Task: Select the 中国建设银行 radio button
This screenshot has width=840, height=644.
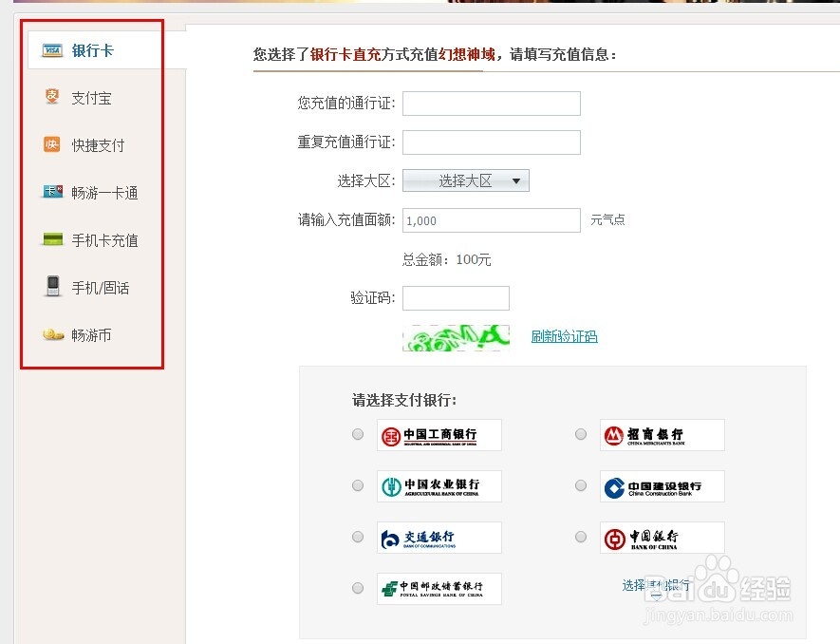Action: [581, 485]
